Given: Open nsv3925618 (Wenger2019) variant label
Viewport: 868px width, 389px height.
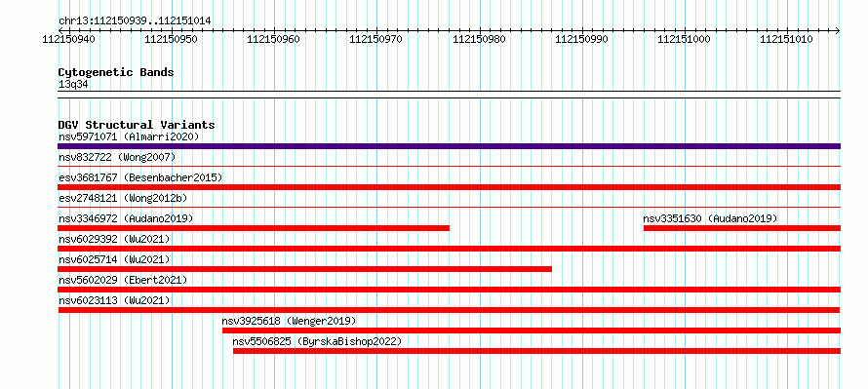Looking at the screenshot, I should 289,321.
